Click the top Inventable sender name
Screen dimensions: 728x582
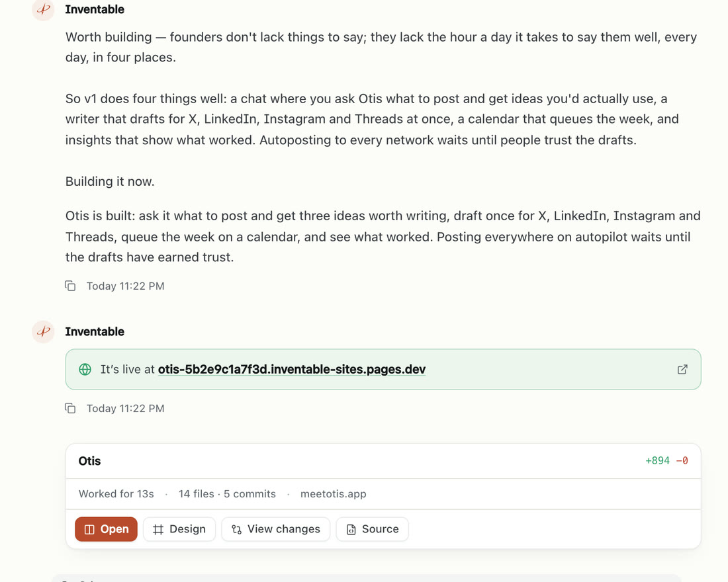(x=95, y=9)
